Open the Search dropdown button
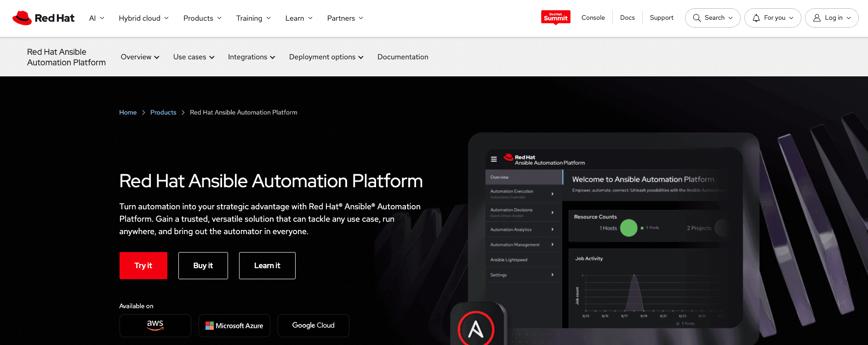 tap(713, 18)
